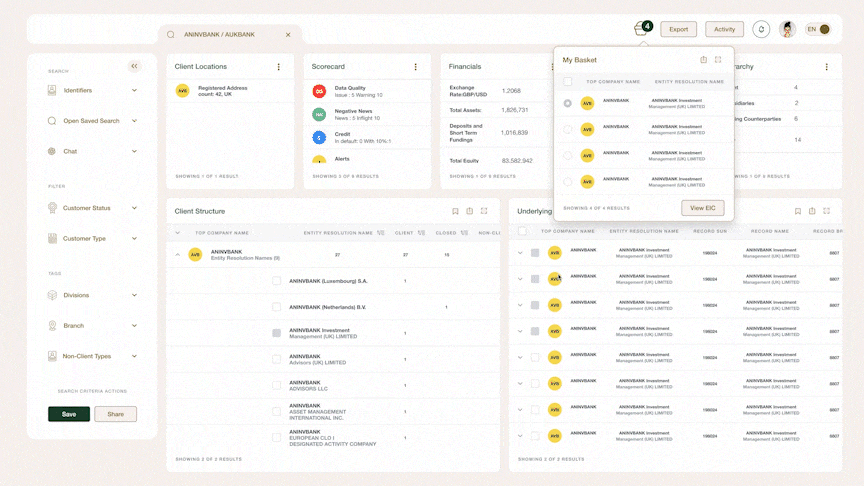
Task: Open the basket icon showing 4 items
Action: 642,28
